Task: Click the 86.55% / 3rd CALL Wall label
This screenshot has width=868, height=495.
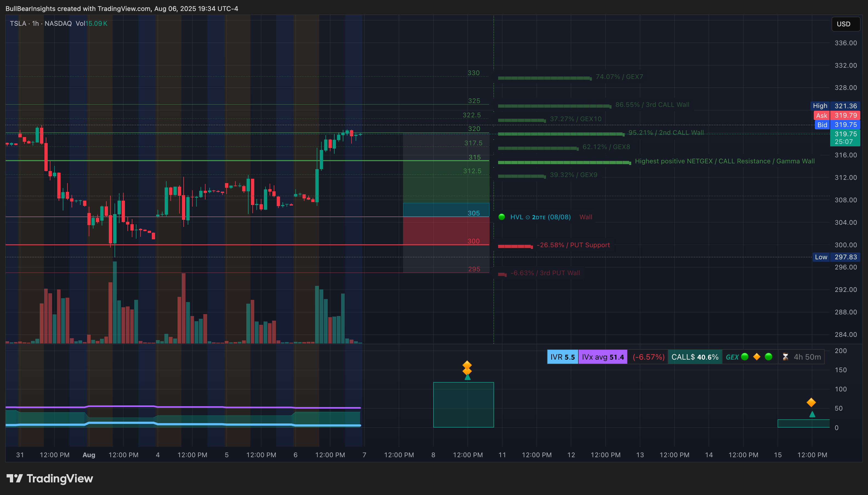Action: pos(652,105)
